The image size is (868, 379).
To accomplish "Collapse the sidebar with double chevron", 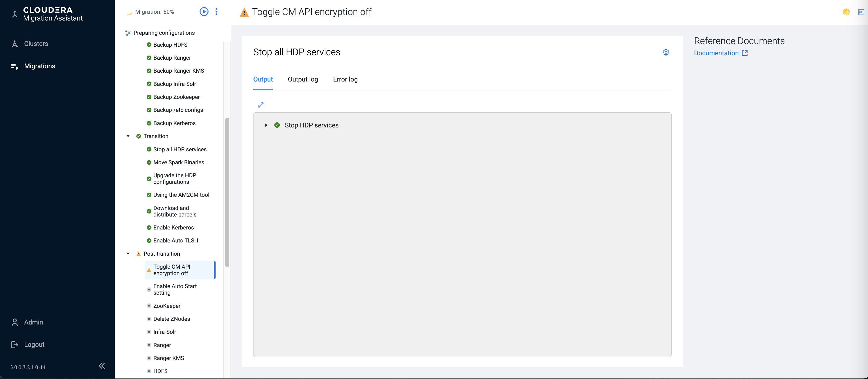I will coord(102,366).
